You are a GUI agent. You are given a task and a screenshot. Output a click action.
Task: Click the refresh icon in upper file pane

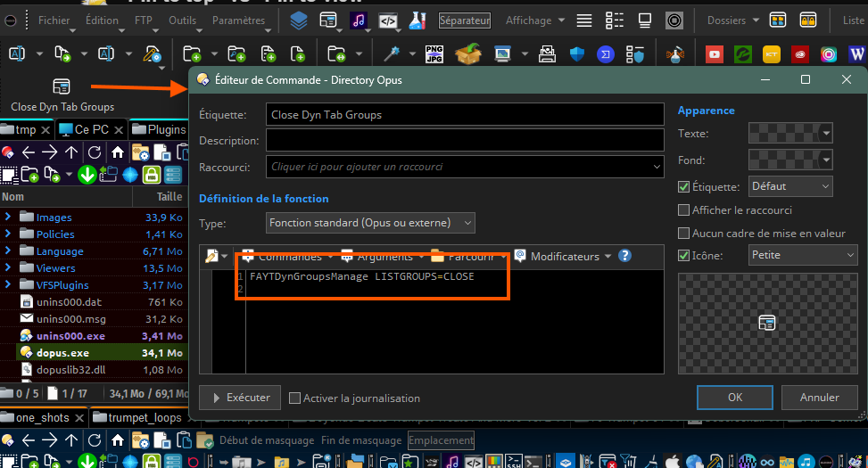[x=95, y=152]
